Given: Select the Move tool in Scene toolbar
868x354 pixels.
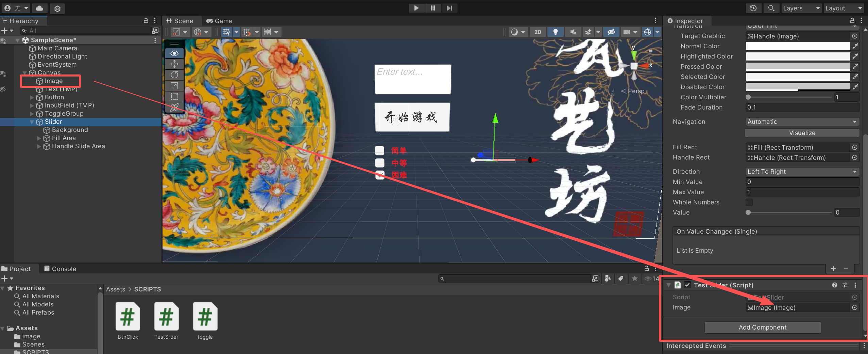Looking at the screenshot, I should tap(174, 64).
